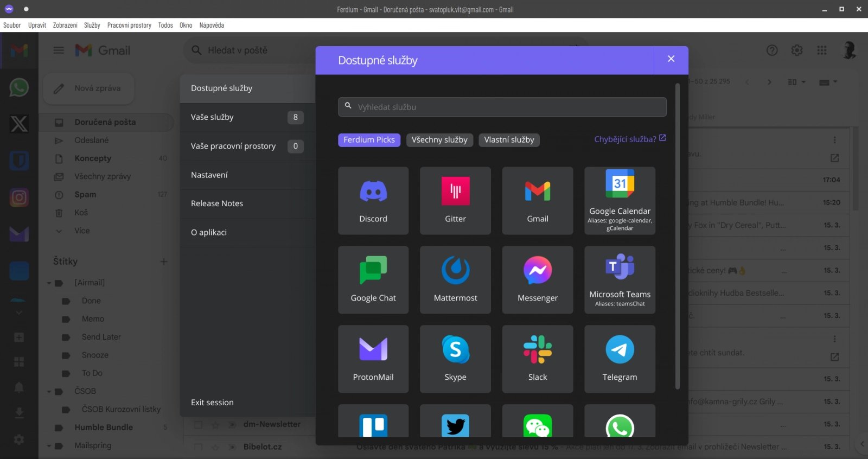Screen dimensions: 868x459
Task: Add the WeChat service tile
Action: (538, 421)
